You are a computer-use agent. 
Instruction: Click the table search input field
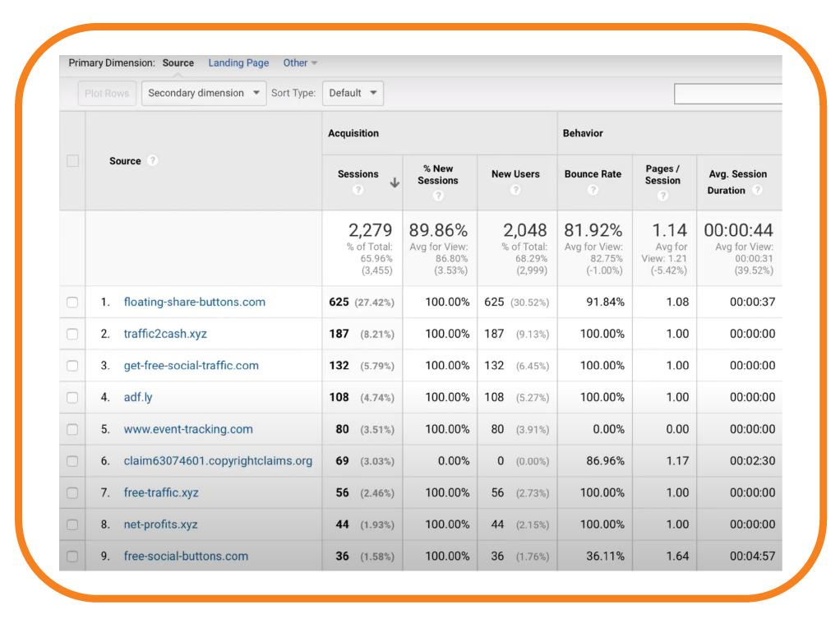point(728,94)
